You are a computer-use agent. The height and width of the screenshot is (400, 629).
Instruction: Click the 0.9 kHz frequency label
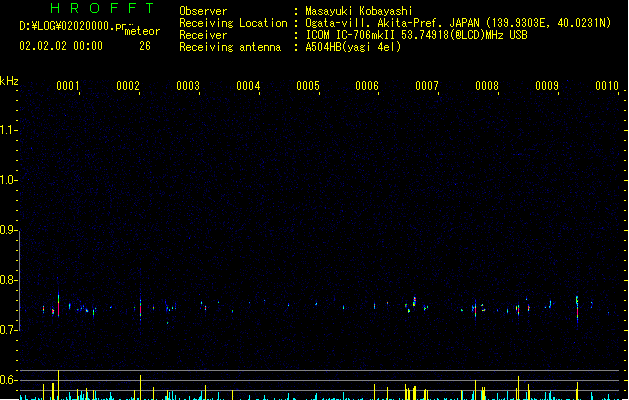7,230
